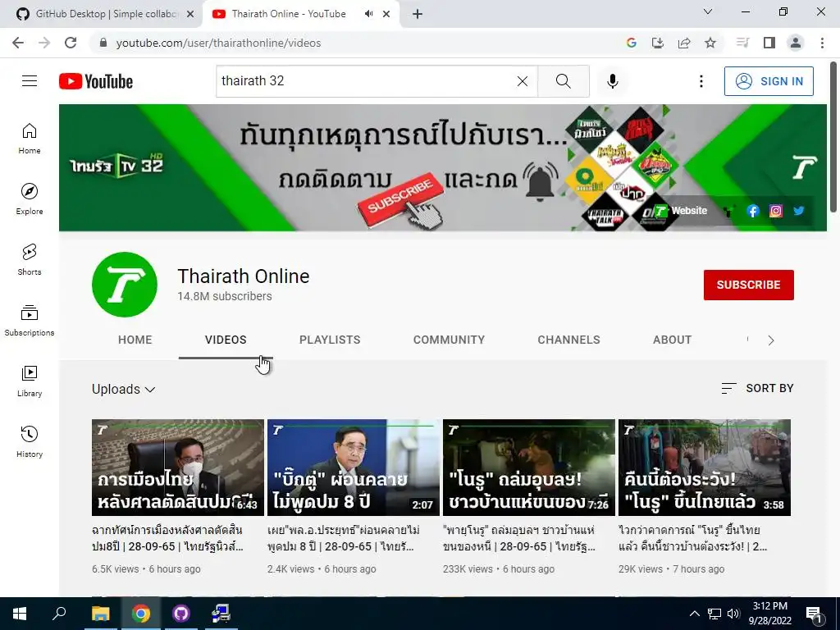The height and width of the screenshot is (630, 840).
Task: Open the Thairath Online channel name
Action: 243,276
